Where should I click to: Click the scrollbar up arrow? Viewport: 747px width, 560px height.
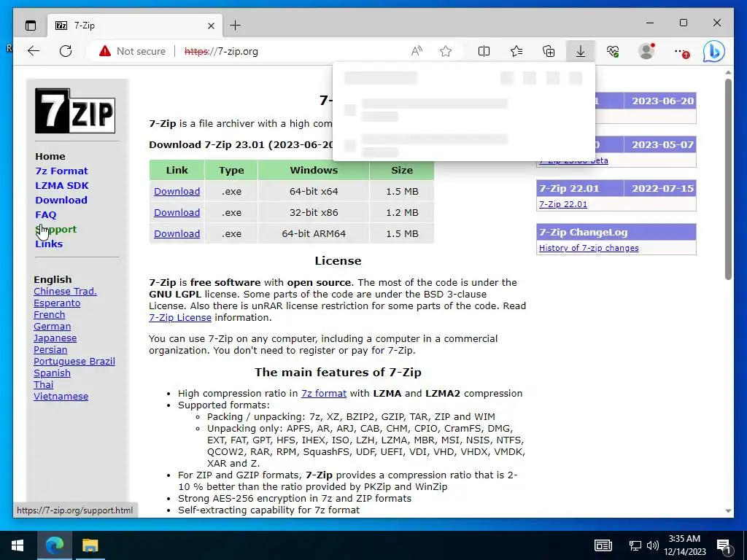(x=728, y=73)
